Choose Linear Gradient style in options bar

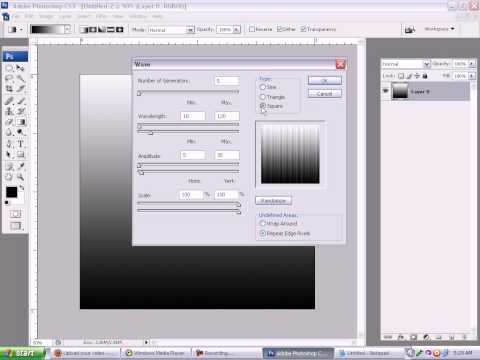(84, 30)
